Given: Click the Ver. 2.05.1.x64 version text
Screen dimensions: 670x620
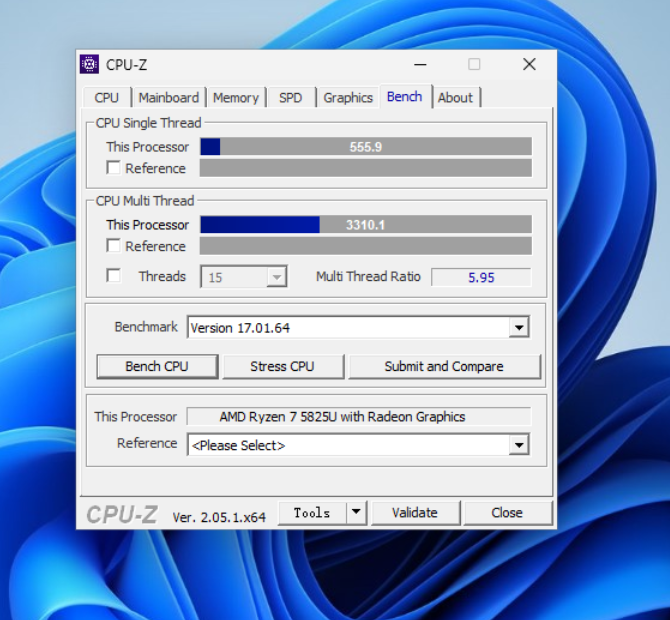Looking at the screenshot, I should pos(219,517).
